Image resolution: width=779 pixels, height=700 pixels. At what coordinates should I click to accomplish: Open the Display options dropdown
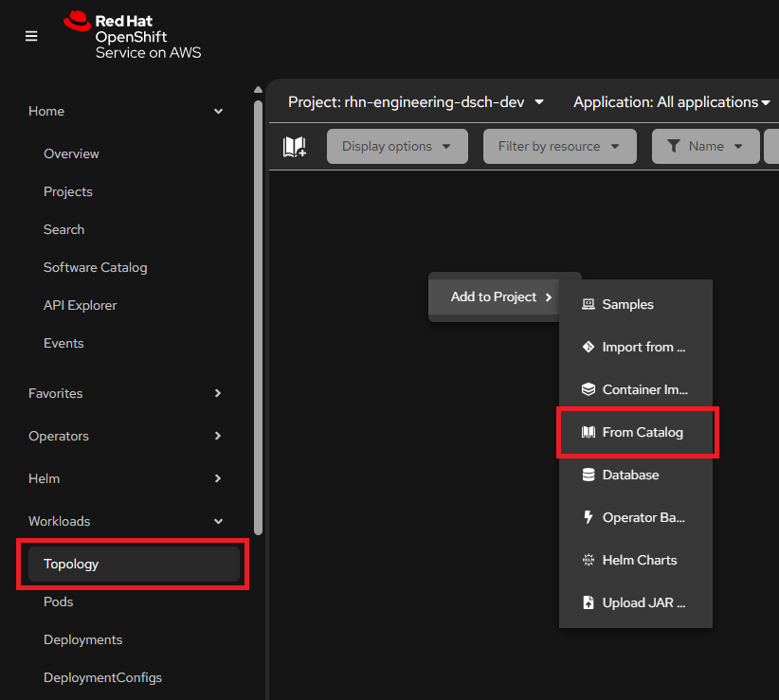(x=397, y=147)
